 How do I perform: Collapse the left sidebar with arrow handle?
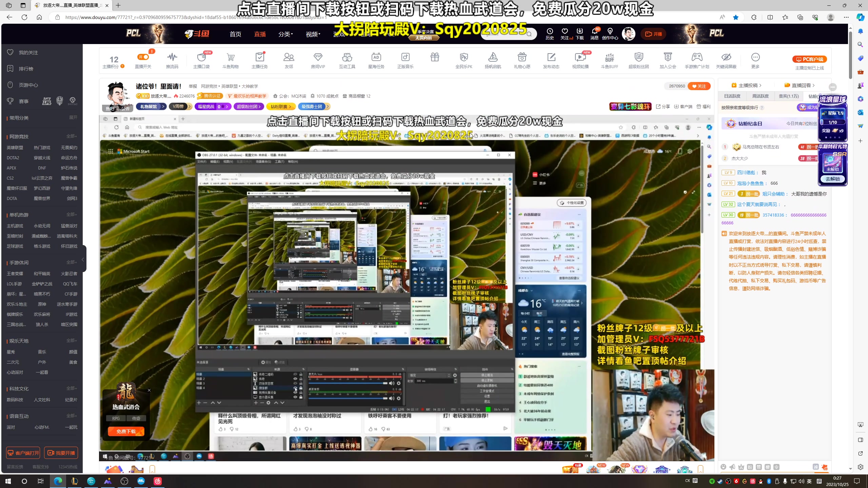[83, 260]
